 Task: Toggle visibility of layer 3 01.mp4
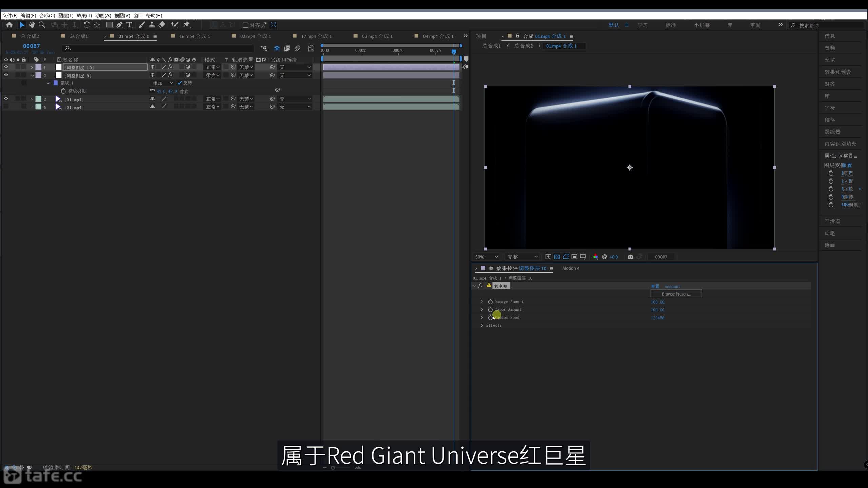[6, 99]
